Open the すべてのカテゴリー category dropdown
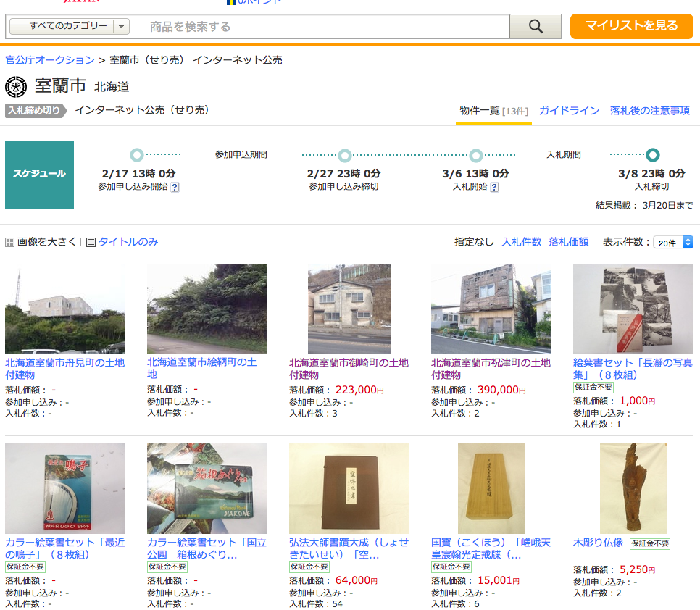Screen dimensions: 700x610 click(x=70, y=26)
